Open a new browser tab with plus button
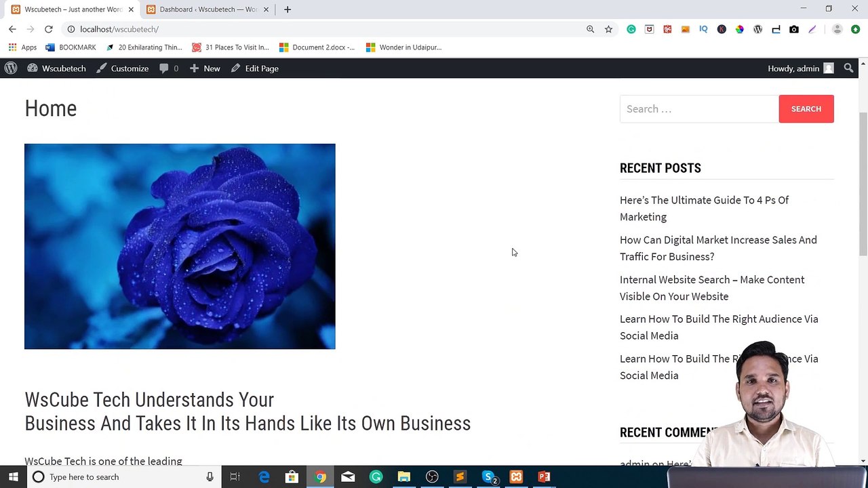This screenshot has height=488, width=868. point(288,9)
